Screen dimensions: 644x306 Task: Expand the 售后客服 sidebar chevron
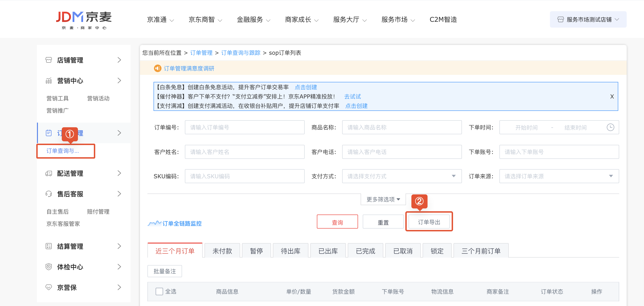pyautogui.click(x=119, y=194)
